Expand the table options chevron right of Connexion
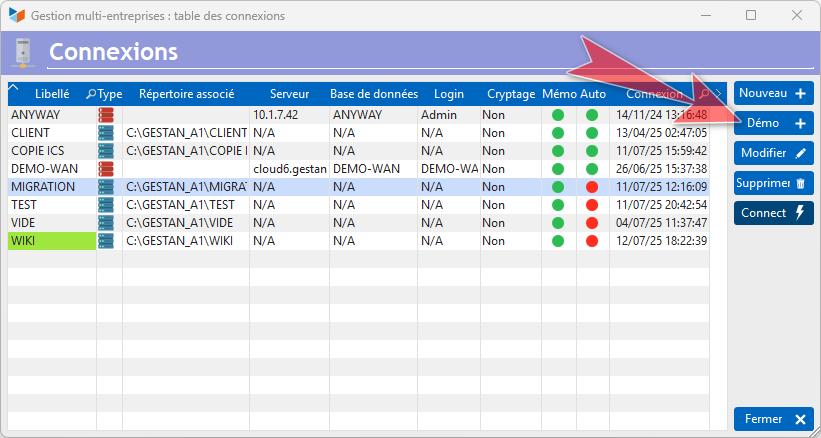Image resolution: width=821 pixels, height=438 pixels. 718,94
